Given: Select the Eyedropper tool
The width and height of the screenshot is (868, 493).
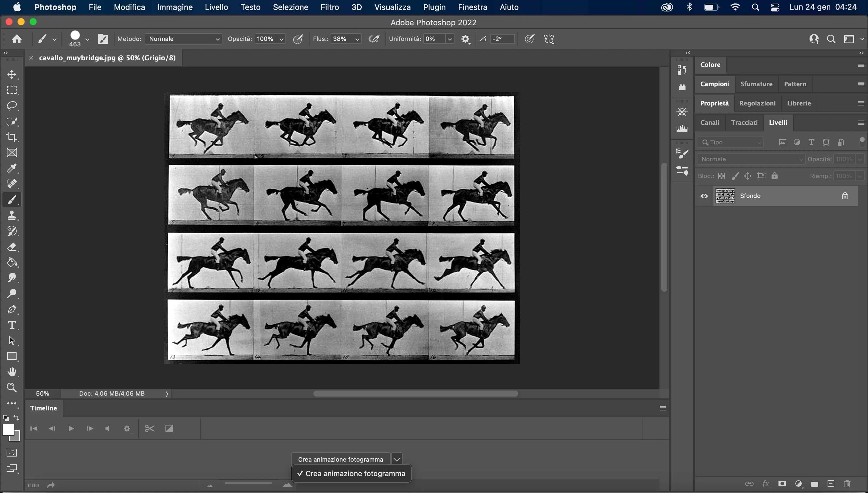Looking at the screenshot, I should click(x=12, y=168).
